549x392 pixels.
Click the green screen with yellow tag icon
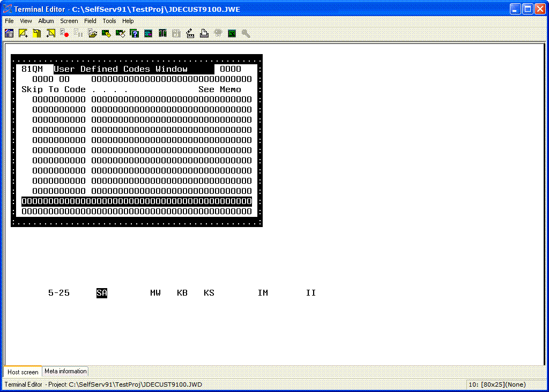click(x=107, y=34)
